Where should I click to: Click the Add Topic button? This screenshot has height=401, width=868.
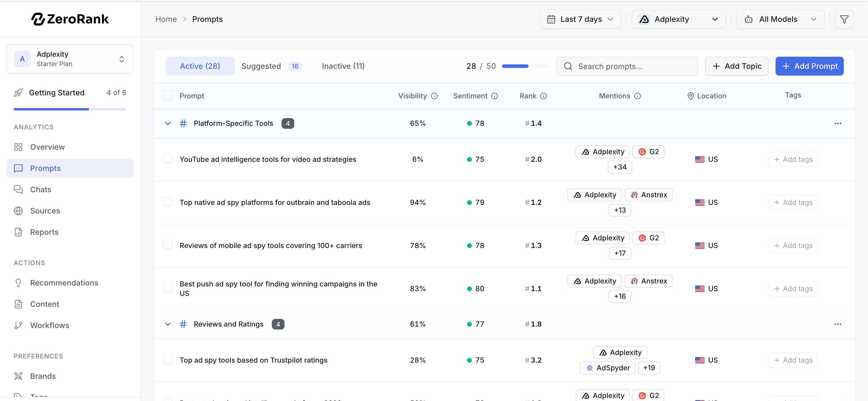coord(737,66)
